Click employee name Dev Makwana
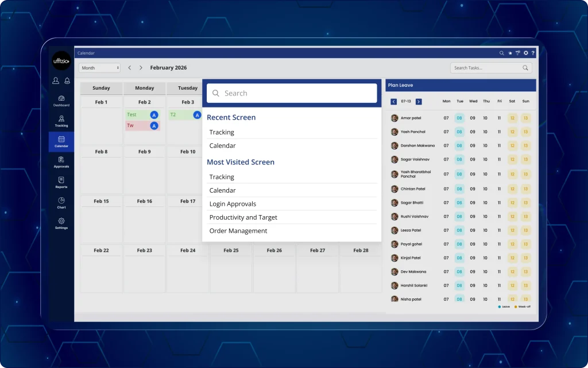This screenshot has width=588, height=368. 413,272
